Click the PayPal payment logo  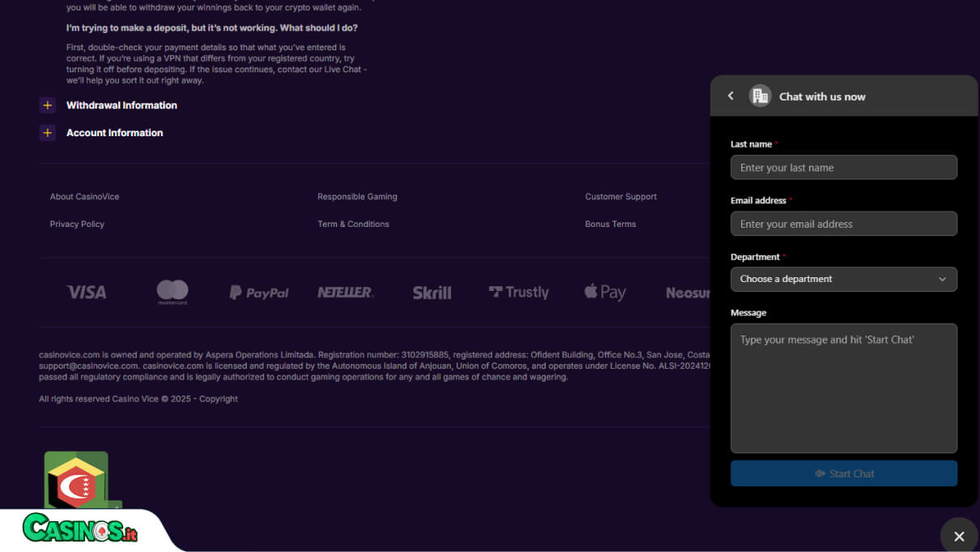[259, 293]
